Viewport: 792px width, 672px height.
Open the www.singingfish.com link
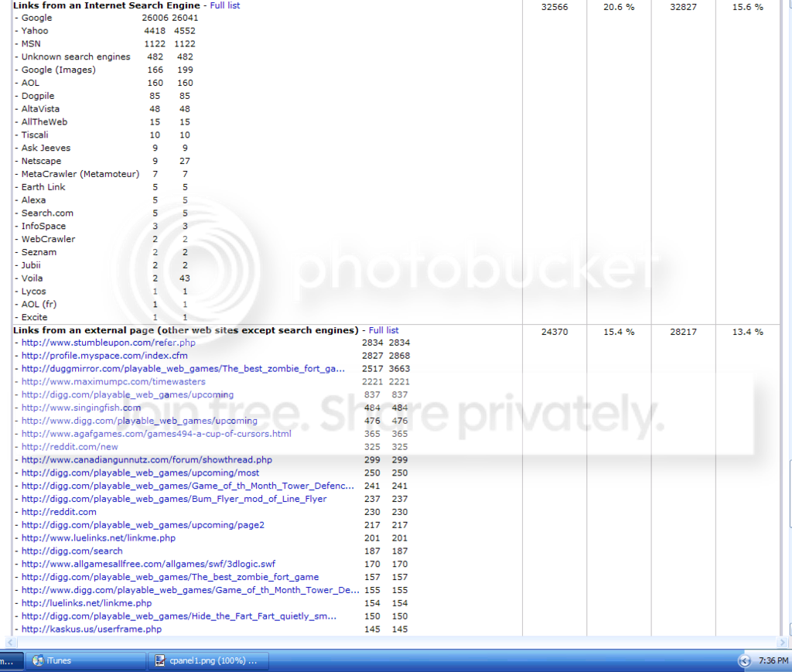tap(80, 408)
